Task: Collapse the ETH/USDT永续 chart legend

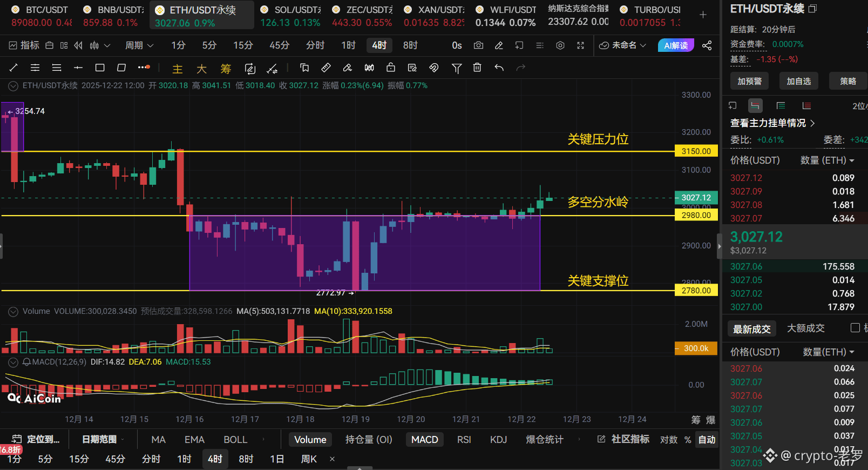Action: click(13, 86)
